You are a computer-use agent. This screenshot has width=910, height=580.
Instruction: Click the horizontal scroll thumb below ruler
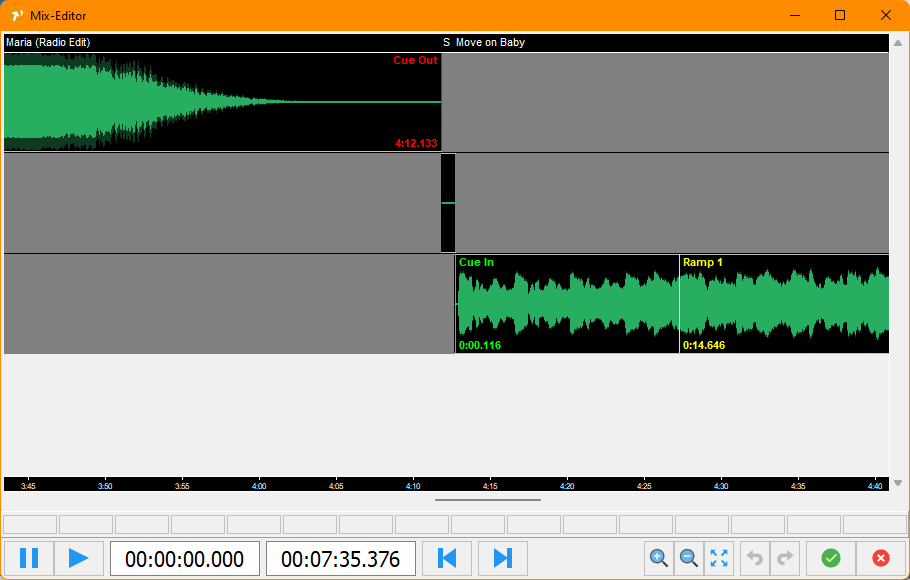pos(488,500)
